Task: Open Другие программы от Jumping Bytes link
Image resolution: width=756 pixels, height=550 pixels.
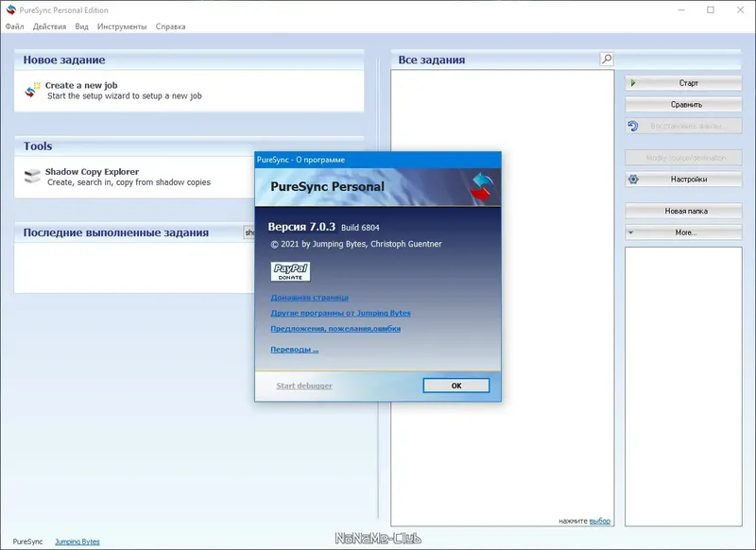Action: pos(340,313)
